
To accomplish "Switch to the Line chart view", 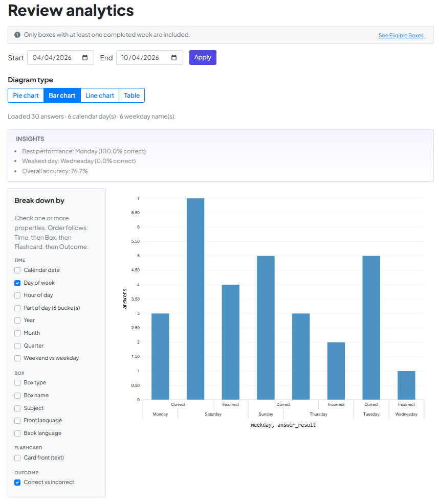I will 100,96.
